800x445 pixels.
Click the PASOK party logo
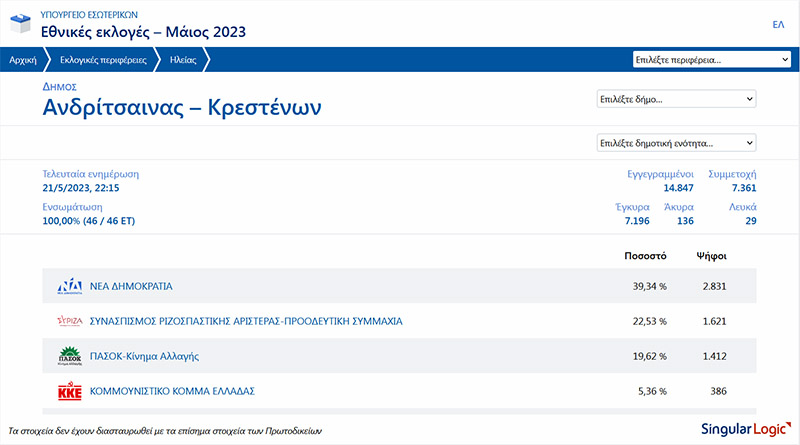(70, 356)
